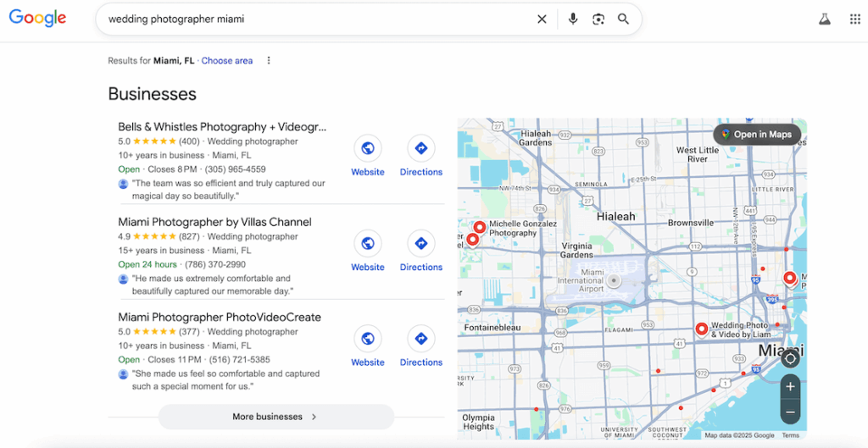Screen dimensions: 868x448
Task: Zoom in the map with plus button
Action: tap(790, 387)
